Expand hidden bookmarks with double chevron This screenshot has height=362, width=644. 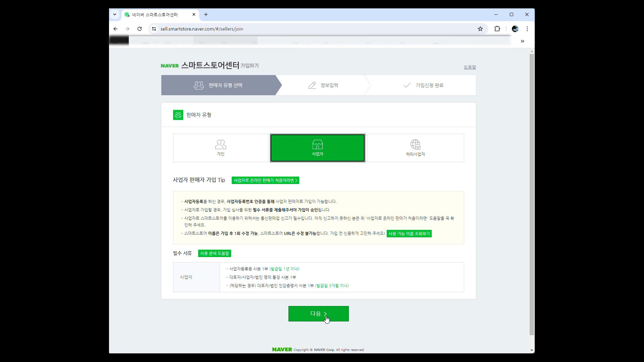click(522, 41)
